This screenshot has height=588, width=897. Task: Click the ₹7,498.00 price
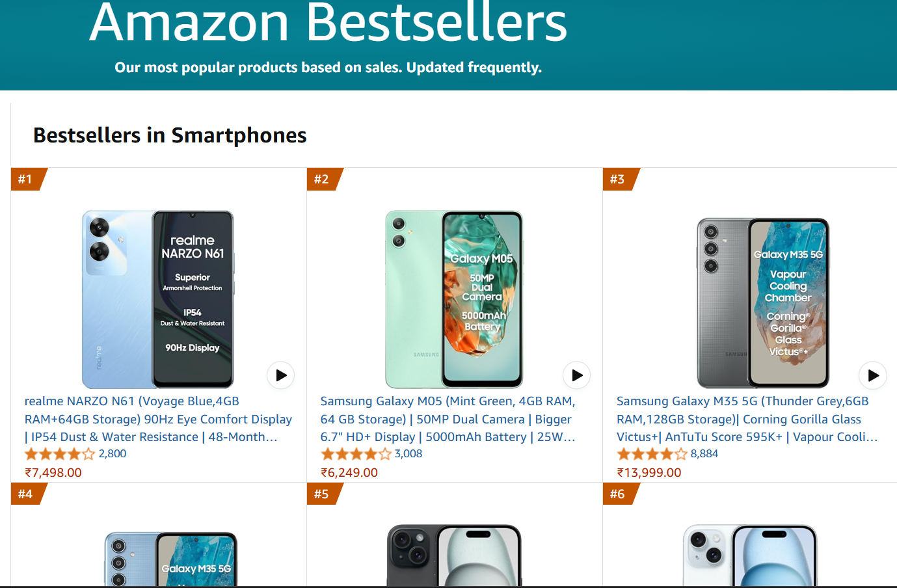point(53,473)
